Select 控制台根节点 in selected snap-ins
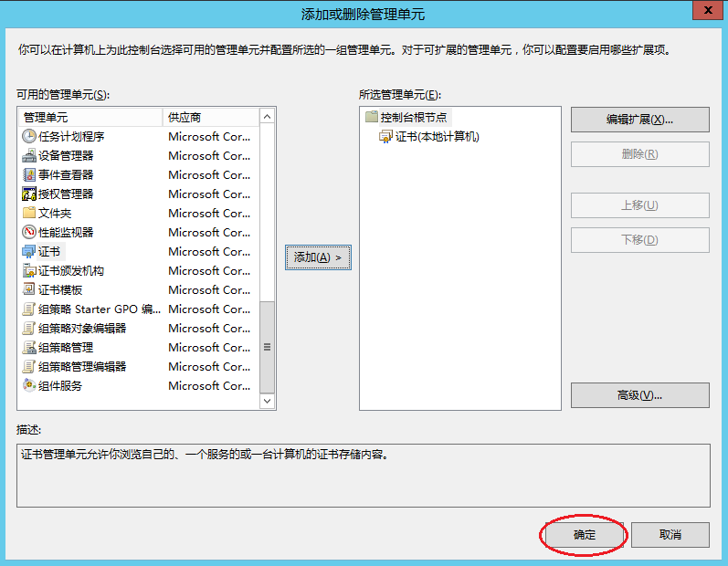728x566 pixels. (x=414, y=118)
